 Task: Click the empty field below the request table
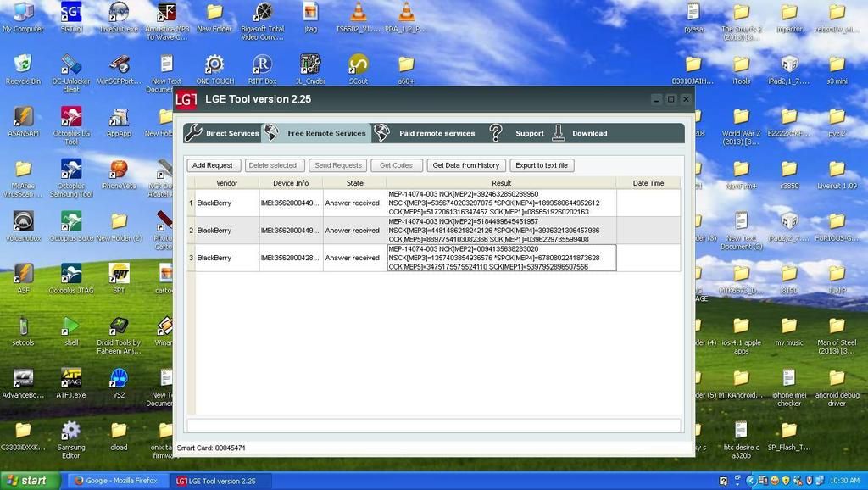point(433,425)
